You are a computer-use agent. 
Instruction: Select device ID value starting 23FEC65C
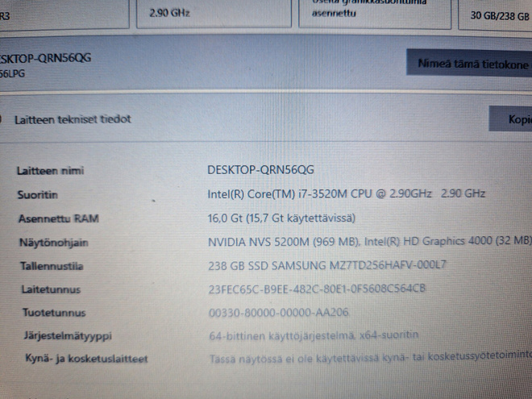click(317, 289)
